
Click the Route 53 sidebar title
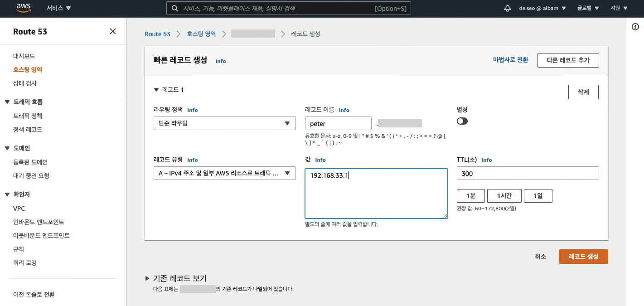[x=30, y=32]
